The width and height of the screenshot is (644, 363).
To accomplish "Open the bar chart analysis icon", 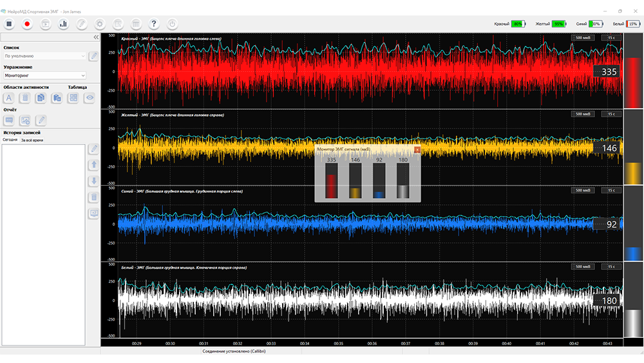I will 63,24.
